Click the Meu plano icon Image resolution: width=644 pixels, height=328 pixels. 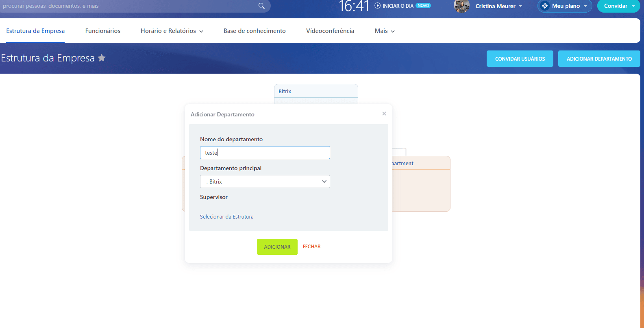(x=544, y=6)
